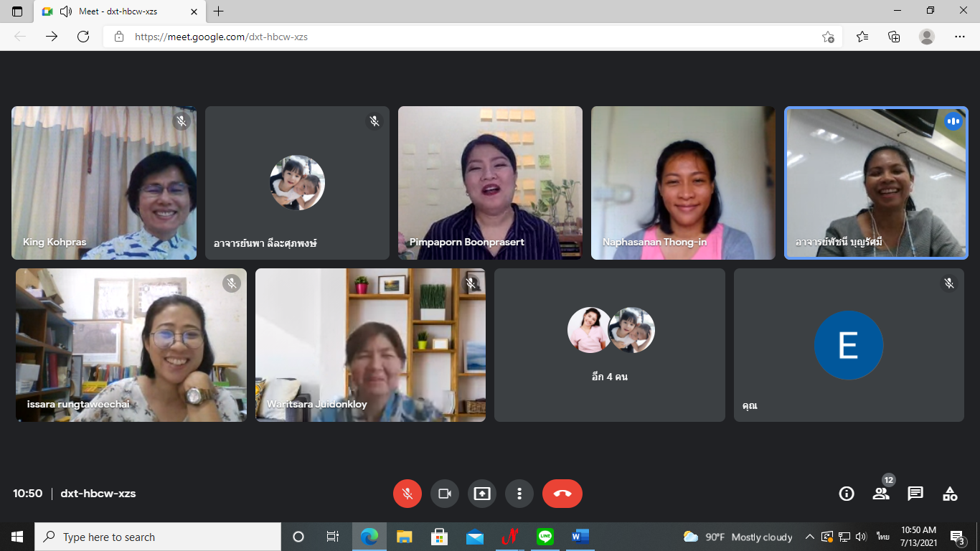Open Mail app from taskbar
The height and width of the screenshot is (551, 980).
pyautogui.click(x=474, y=537)
